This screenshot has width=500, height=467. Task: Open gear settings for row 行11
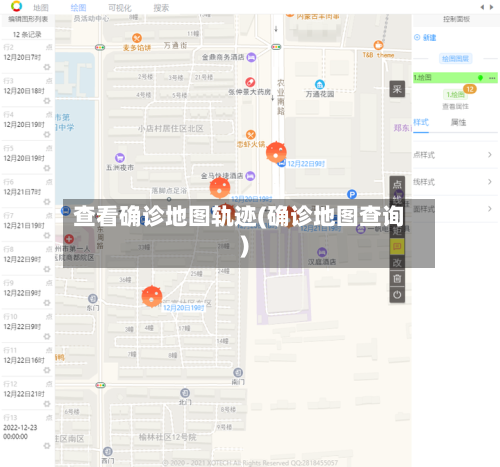47,370
